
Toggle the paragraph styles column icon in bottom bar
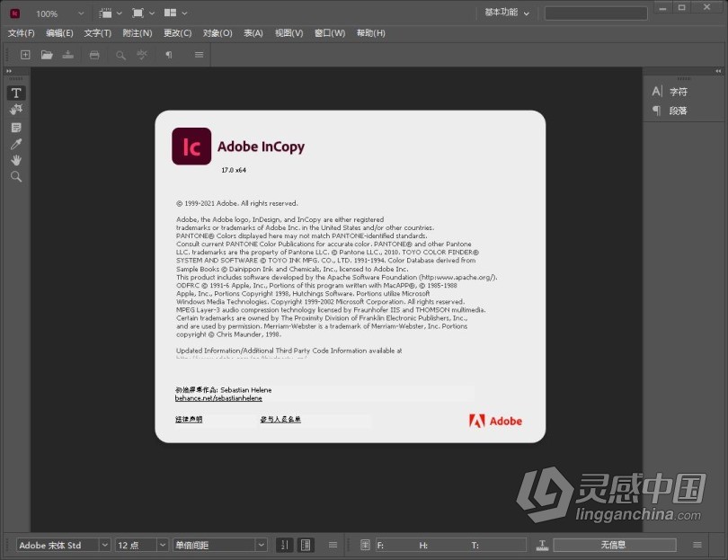306,545
